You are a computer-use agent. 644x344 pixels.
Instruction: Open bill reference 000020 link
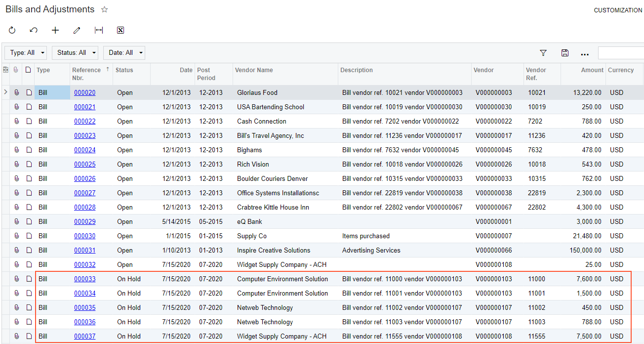pos(85,92)
